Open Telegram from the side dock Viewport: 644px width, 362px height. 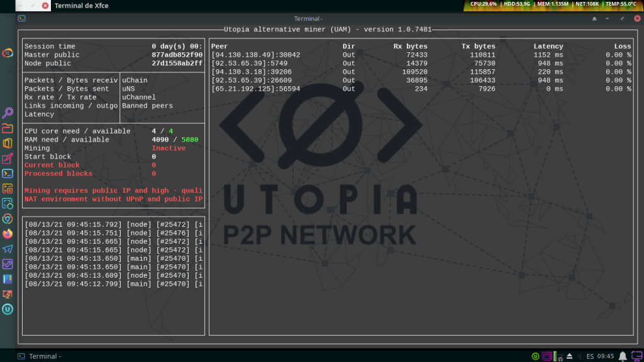click(x=8, y=249)
